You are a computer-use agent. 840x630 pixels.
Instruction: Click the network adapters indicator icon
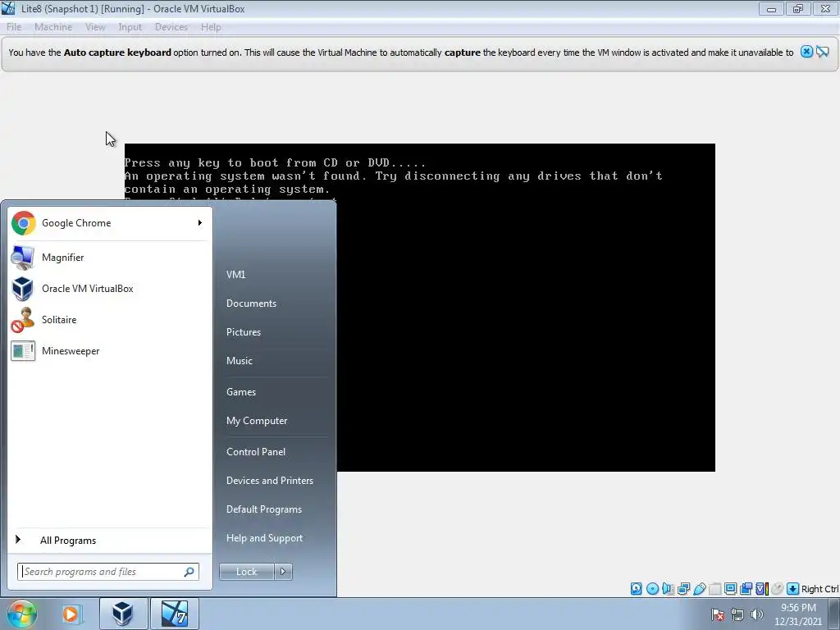(x=683, y=589)
